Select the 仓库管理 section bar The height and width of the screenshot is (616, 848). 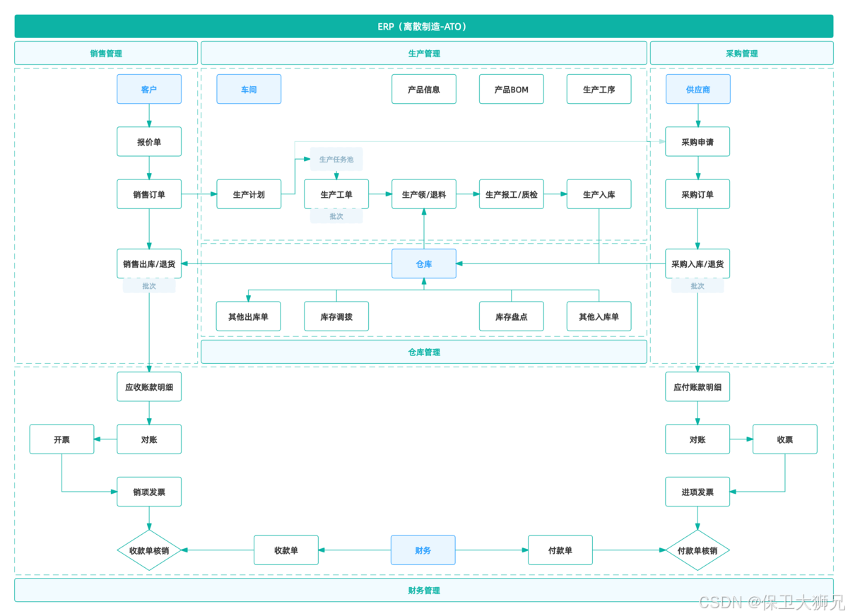point(424,352)
